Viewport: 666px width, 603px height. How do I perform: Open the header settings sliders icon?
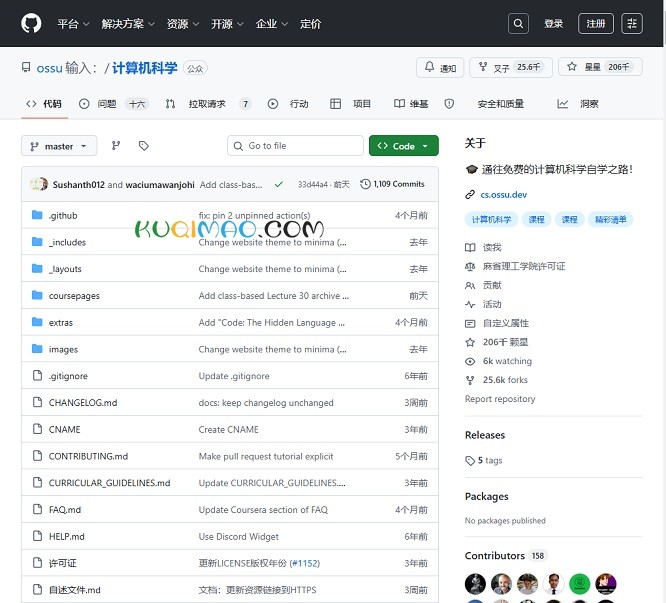(x=632, y=23)
